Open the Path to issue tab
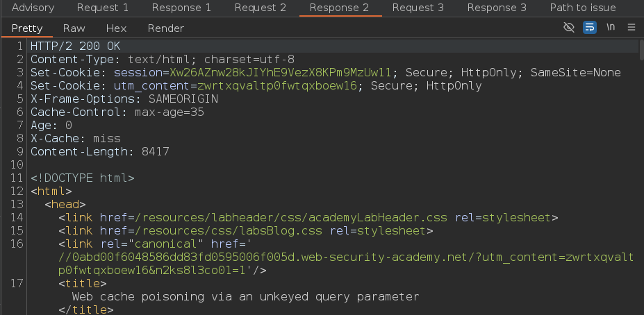Image resolution: width=644 pixels, height=315 pixels. point(583,8)
